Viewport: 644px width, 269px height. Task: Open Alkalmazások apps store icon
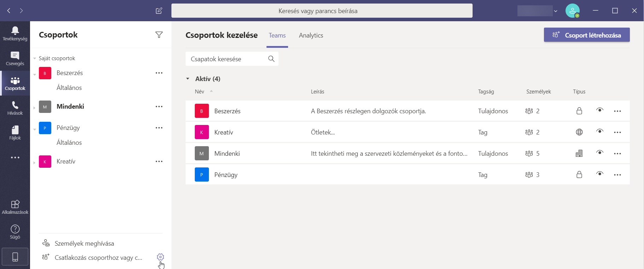[x=15, y=207]
